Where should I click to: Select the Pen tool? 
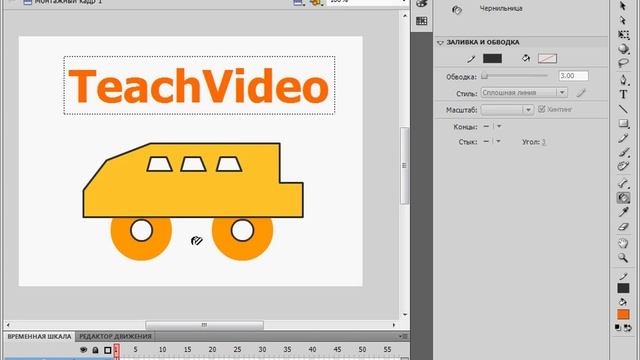[x=623, y=80]
